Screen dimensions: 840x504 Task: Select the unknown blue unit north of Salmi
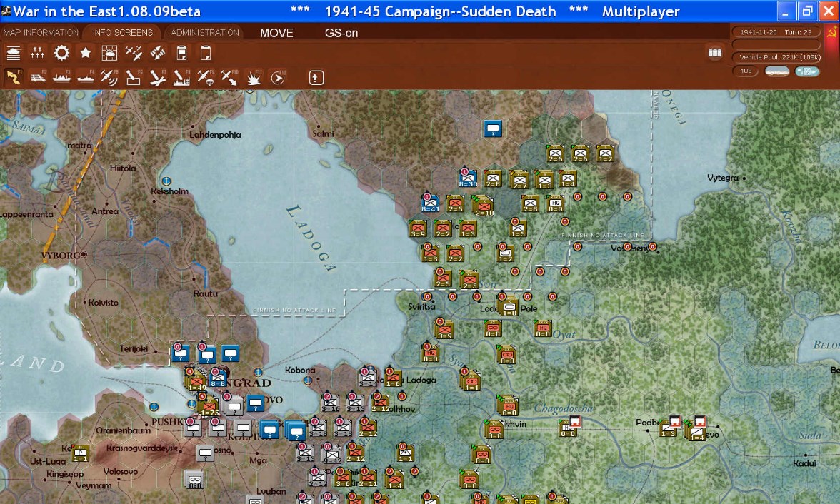[x=493, y=128]
